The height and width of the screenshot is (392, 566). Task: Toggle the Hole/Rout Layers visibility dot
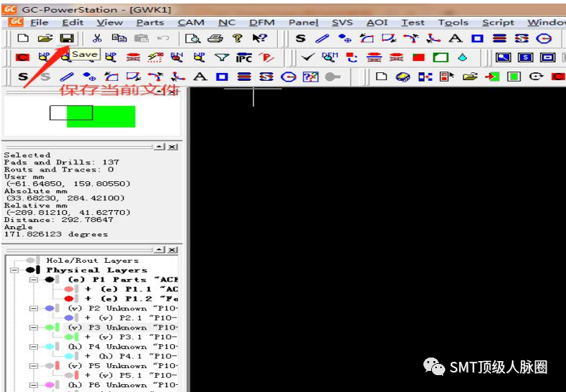(x=30, y=260)
